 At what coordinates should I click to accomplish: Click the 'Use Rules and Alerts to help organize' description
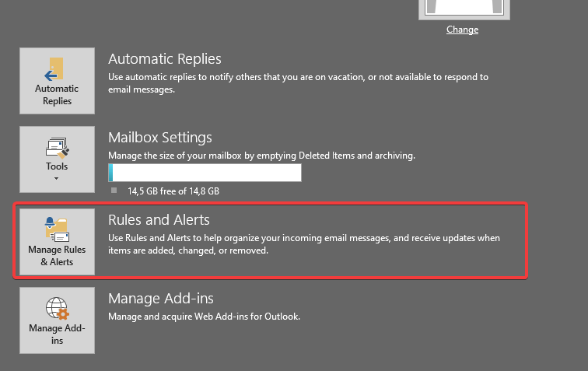304,244
